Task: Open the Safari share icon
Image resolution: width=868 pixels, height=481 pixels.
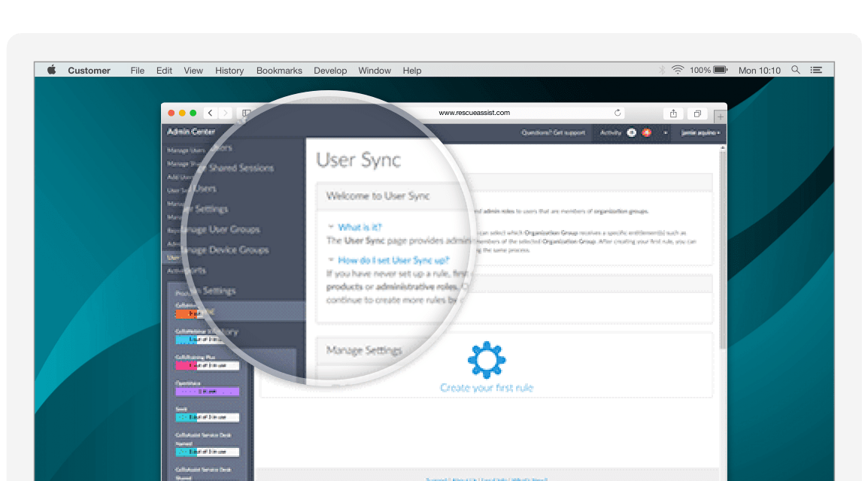Action: 673,113
